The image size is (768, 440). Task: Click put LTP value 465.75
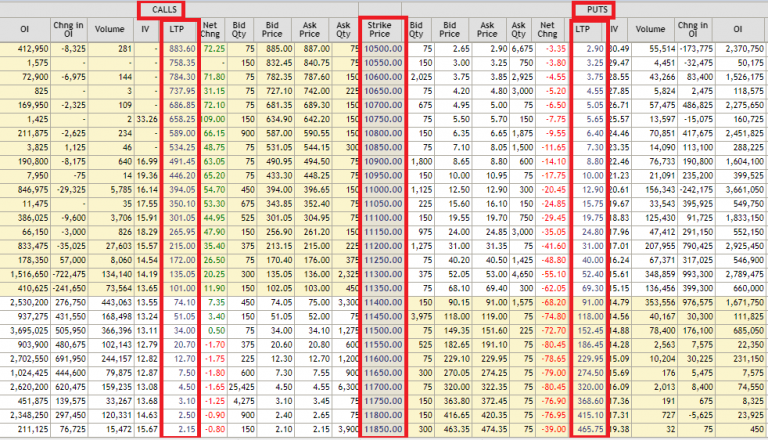pyautogui.click(x=590, y=430)
